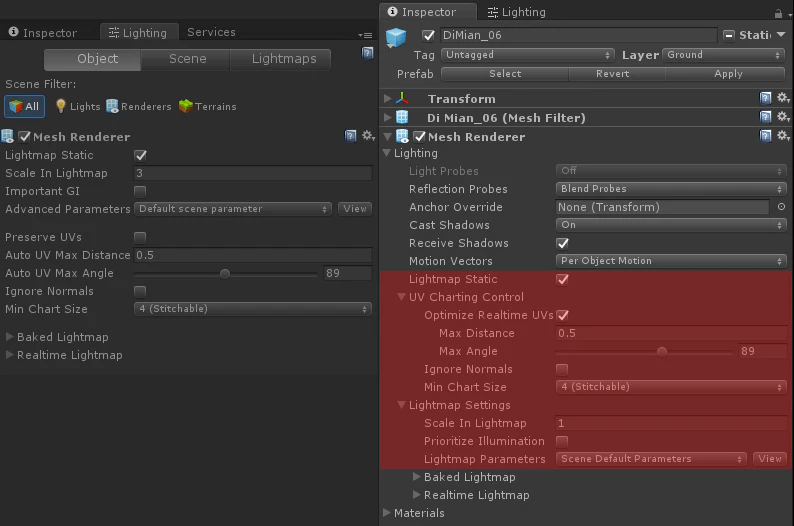Open help for Transform component
The height and width of the screenshot is (526, 794).
click(766, 98)
